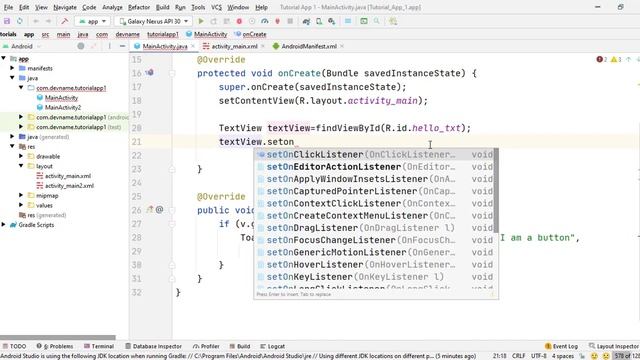The image size is (640, 360).
Task: Collapse the app module tree node
Action: pos(4,58)
